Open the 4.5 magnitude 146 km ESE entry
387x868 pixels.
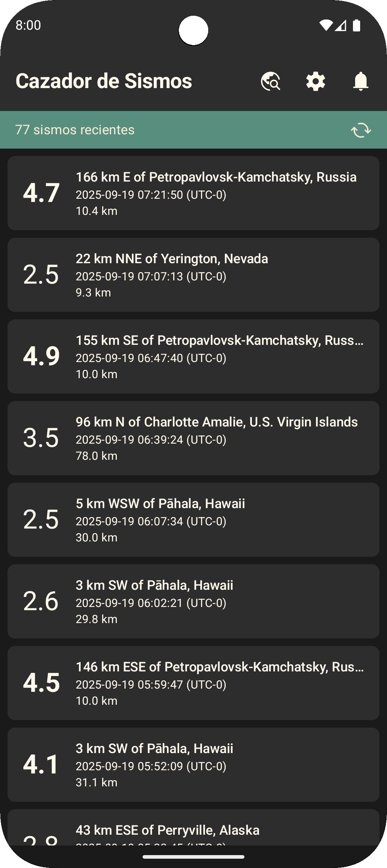(x=193, y=683)
